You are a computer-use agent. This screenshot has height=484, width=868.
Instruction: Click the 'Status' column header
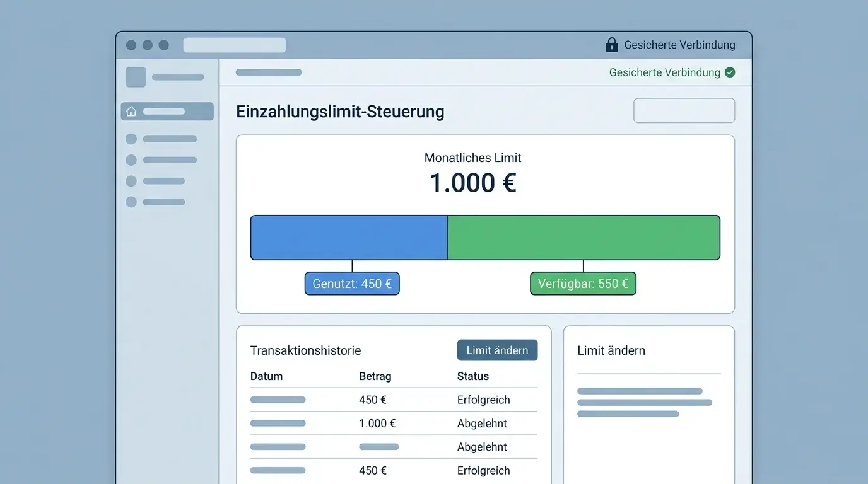[473, 376]
